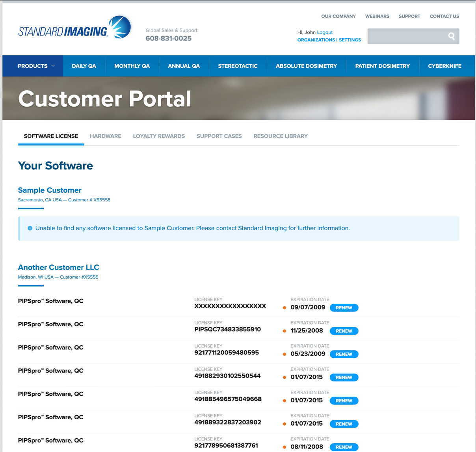476x452 pixels.
Task: Click the Standard Imaging logo
Action: 75,28
